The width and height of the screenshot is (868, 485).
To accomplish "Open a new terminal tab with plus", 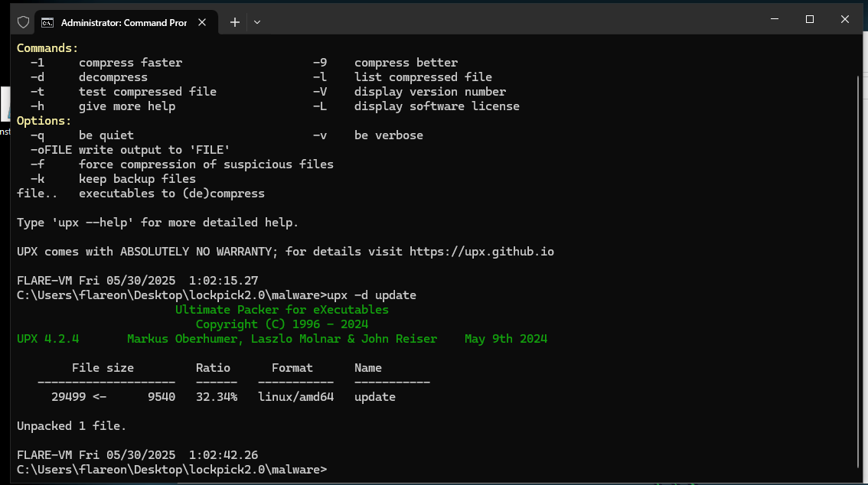I will (235, 22).
